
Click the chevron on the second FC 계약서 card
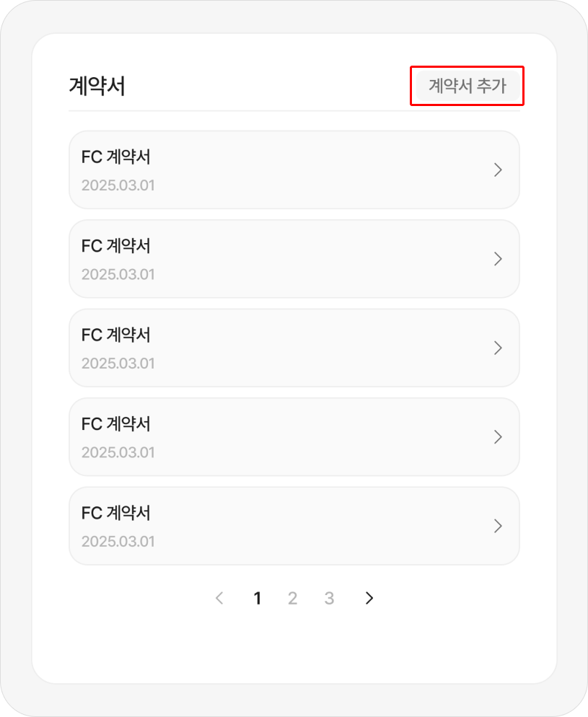pyautogui.click(x=497, y=259)
